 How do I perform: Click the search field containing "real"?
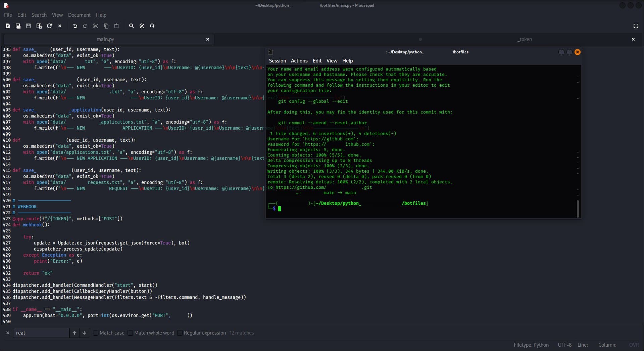(41, 333)
